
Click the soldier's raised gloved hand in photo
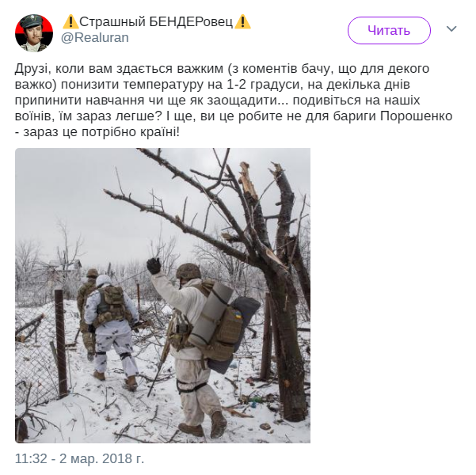click(154, 266)
